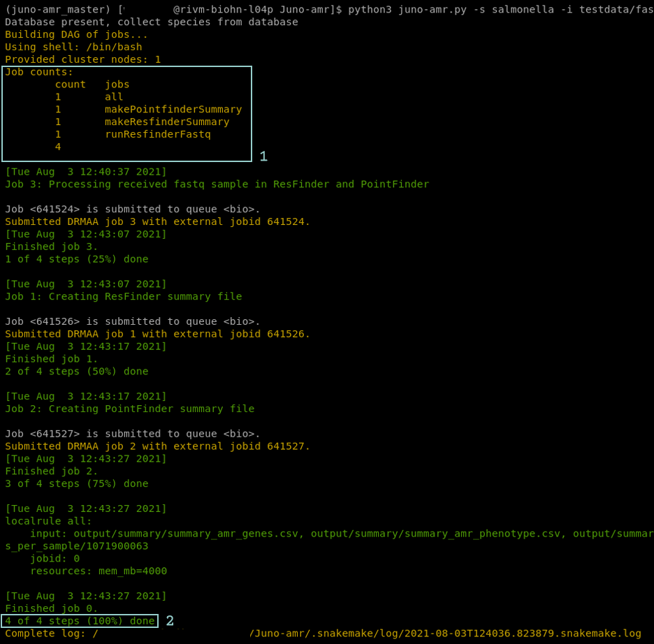
Task: Click 'Finished job 3.' line
Action: [51, 247]
